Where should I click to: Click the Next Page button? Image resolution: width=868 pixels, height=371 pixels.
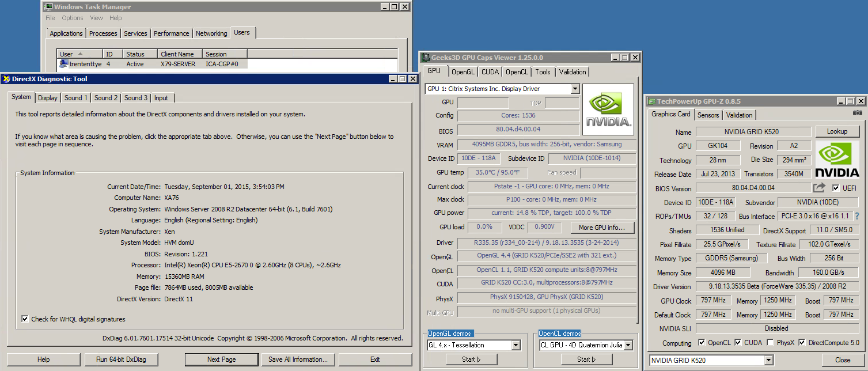click(x=222, y=359)
